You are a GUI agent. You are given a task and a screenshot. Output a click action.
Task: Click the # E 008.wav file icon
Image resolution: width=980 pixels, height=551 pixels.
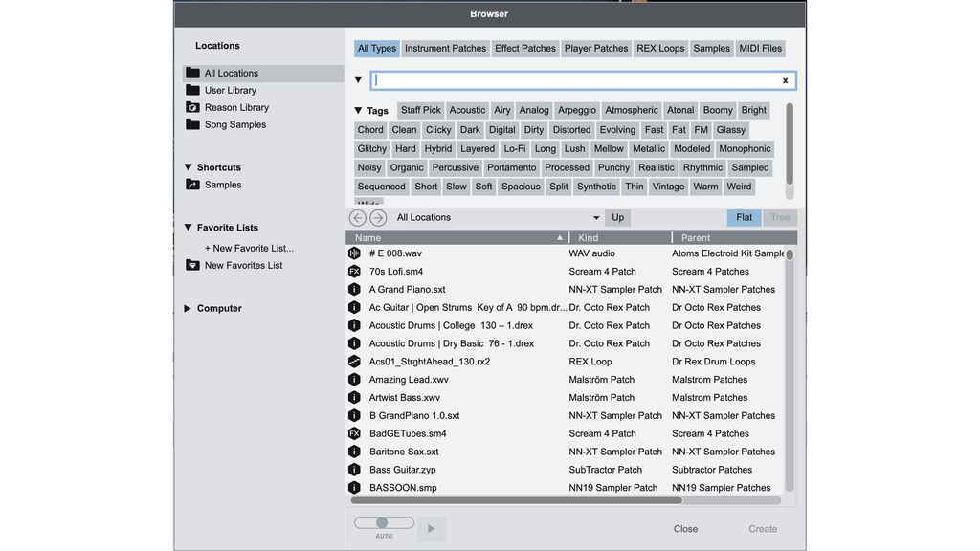point(354,253)
